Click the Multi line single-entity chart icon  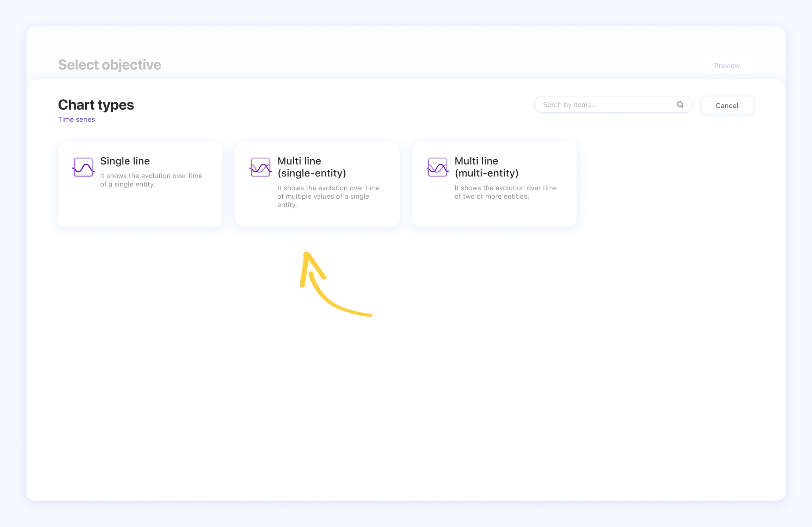point(260,167)
